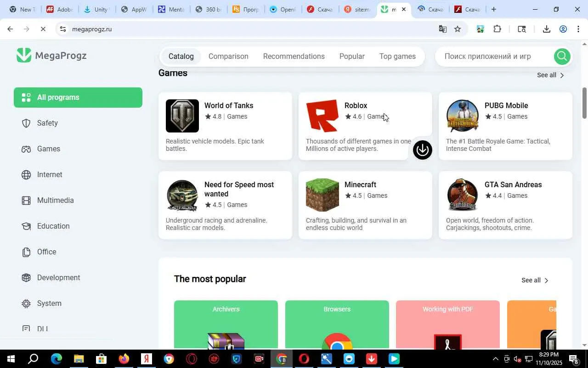588x368 pixels.
Task: Click the black download arrow floating button
Action: click(x=423, y=149)
